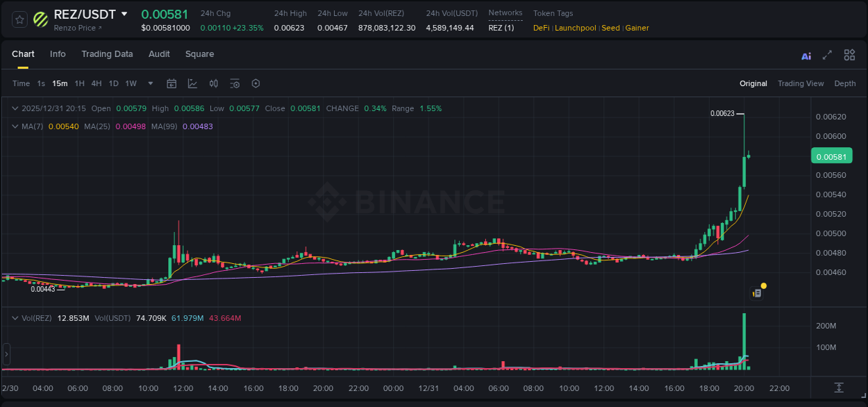The height and width of the screenshot is (407, 868).
Task: Toggle the REZ/USDT favorite star
Action: (19, 19)
